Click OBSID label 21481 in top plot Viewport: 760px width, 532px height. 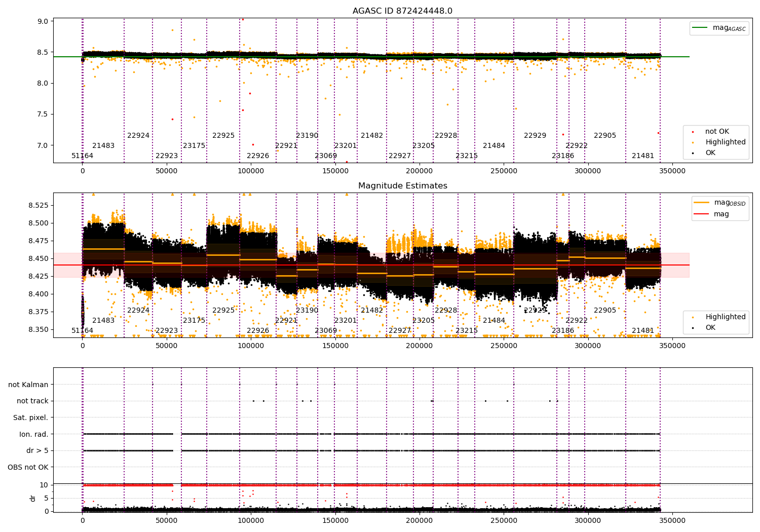click(643, 156)
